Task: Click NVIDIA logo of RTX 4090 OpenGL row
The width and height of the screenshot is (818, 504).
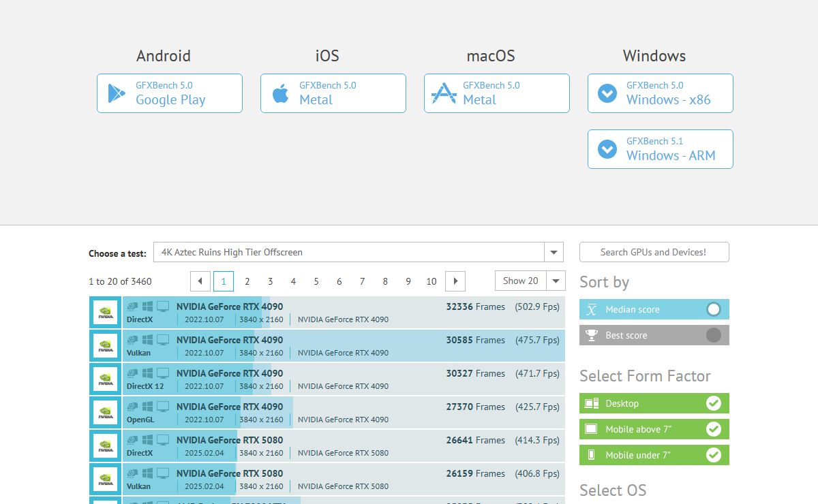Action: click(x=106, y=413)
